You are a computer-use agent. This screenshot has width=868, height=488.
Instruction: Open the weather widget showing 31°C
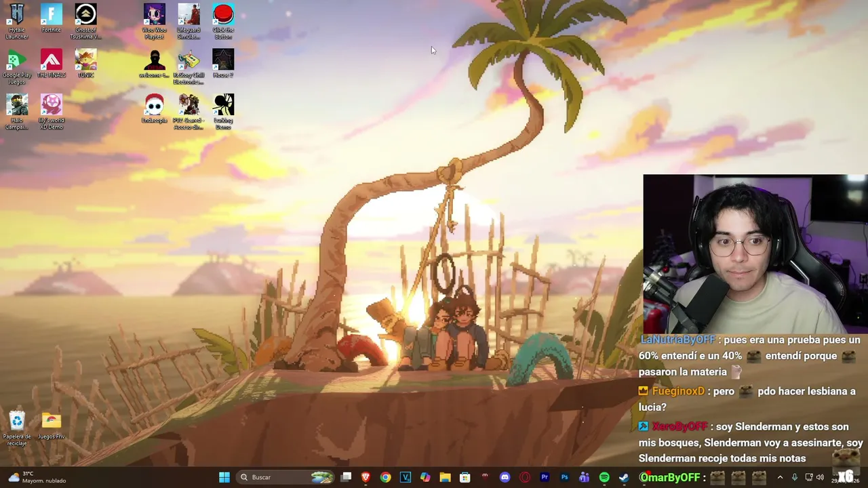tap(37, 477)
